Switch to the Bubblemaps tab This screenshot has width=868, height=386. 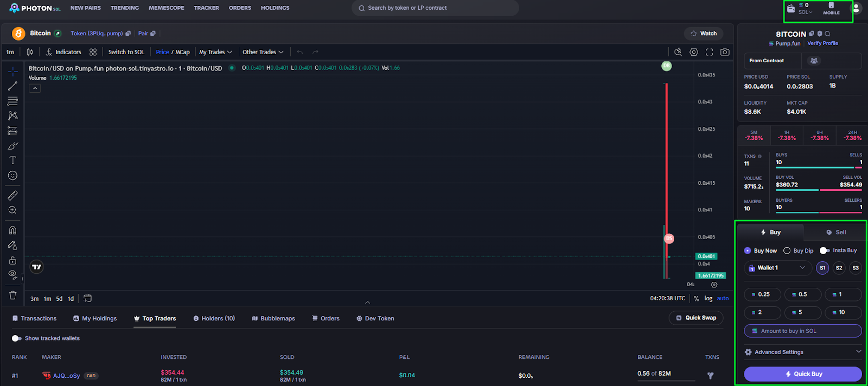(273, 318)
